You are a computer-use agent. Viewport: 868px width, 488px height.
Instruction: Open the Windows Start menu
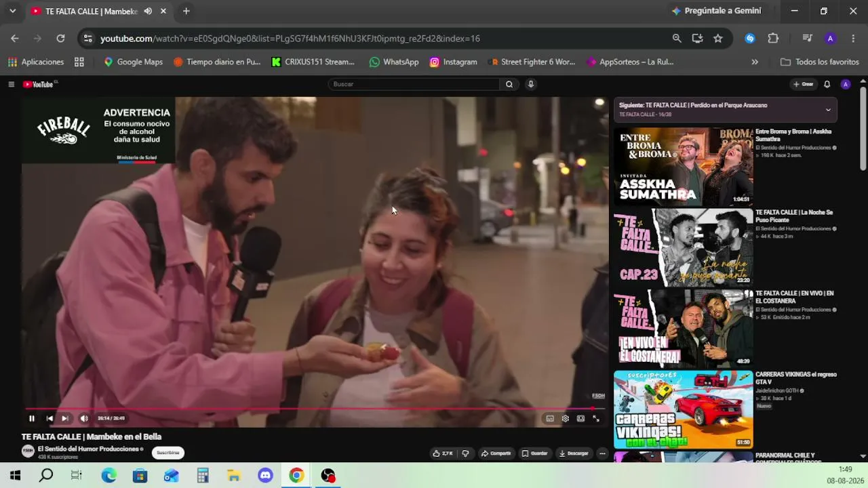click(x=15, y=476)
